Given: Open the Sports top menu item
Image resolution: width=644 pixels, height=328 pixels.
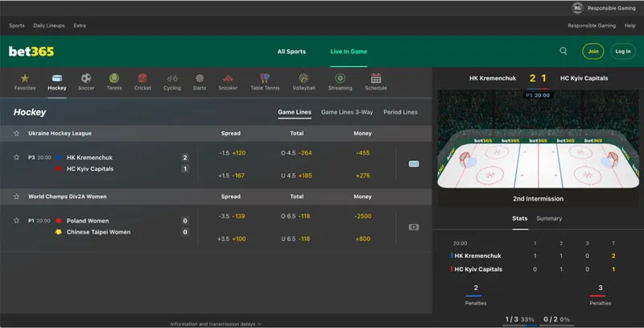Looking at the screenshot, I should [17, 26].
